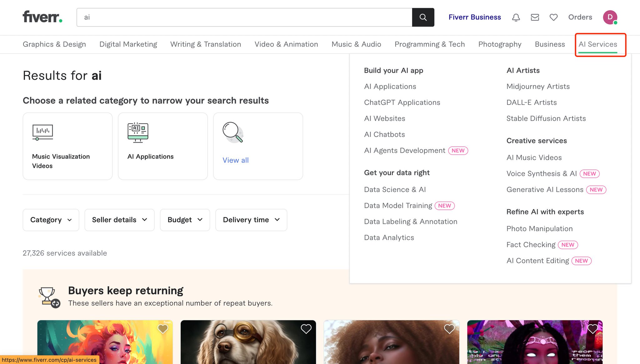
Task: Open Graphics & Design category
Action: tap(54, 44)
